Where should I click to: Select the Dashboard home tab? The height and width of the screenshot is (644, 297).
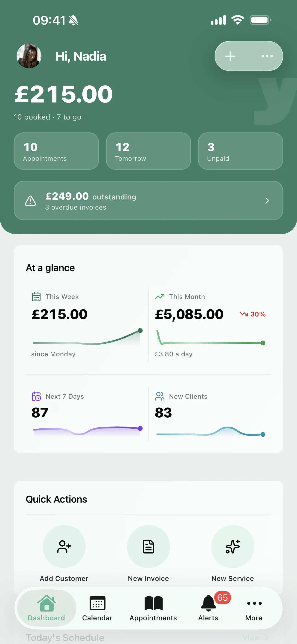click(x=47, y=608)
